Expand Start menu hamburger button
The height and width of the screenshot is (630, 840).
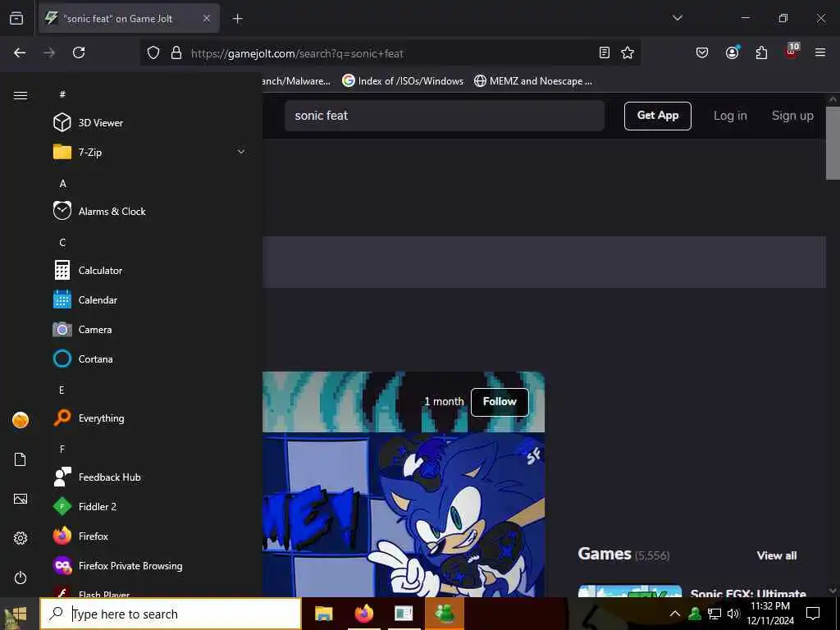point(21,95)
